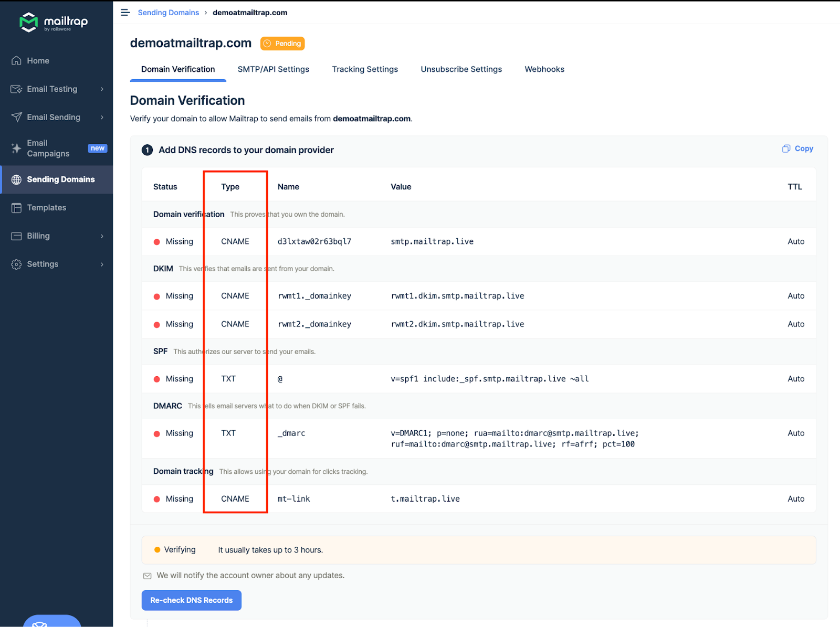840x627 pixels.
Task: Click the Copy clipboard icon
Action: (786, 149)
